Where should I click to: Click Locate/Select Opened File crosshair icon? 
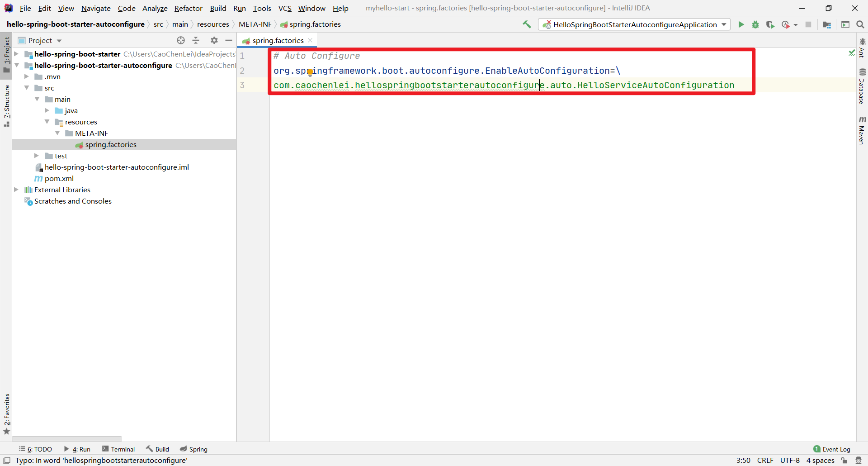[181, 40]
